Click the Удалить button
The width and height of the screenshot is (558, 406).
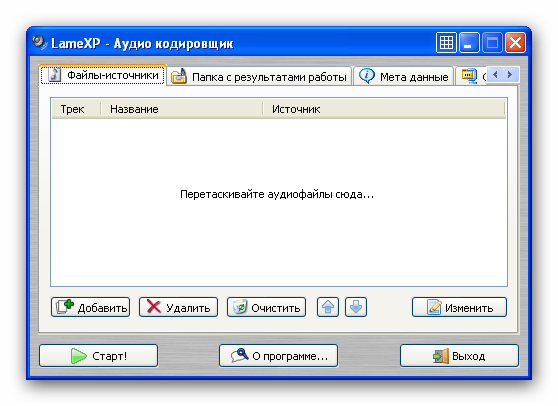pos(178,307)
